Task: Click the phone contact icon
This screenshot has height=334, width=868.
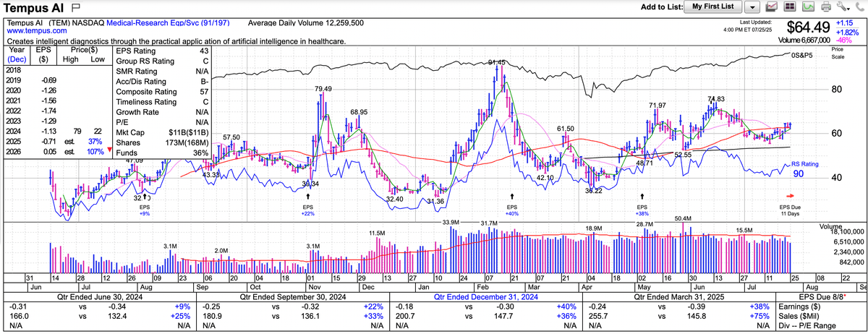Action: point(859,7)
